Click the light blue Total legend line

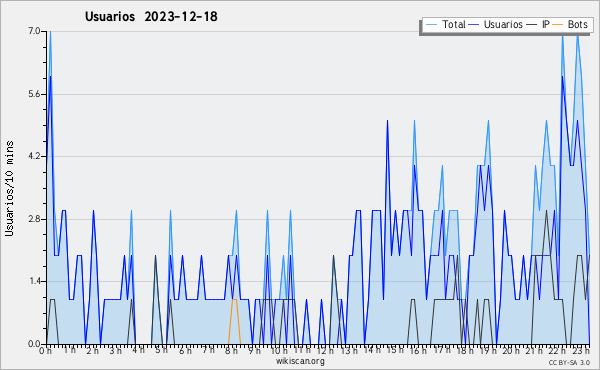431,24
